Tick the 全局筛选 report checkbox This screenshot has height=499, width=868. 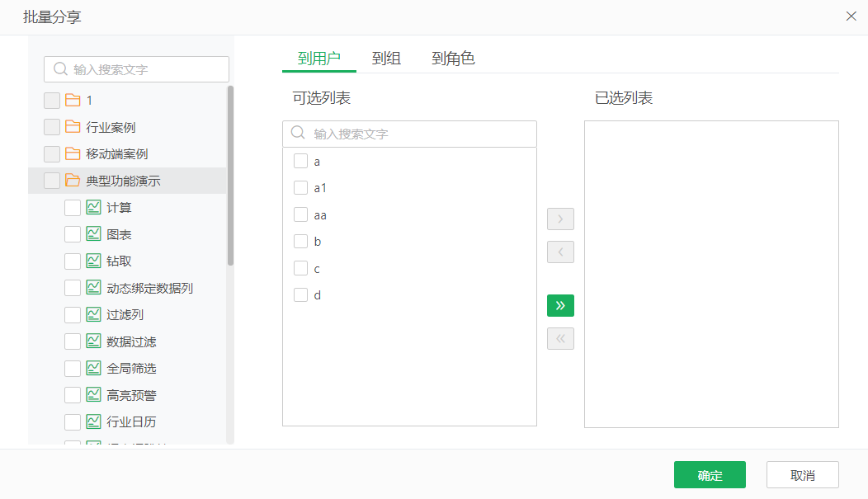click(73, 369)
